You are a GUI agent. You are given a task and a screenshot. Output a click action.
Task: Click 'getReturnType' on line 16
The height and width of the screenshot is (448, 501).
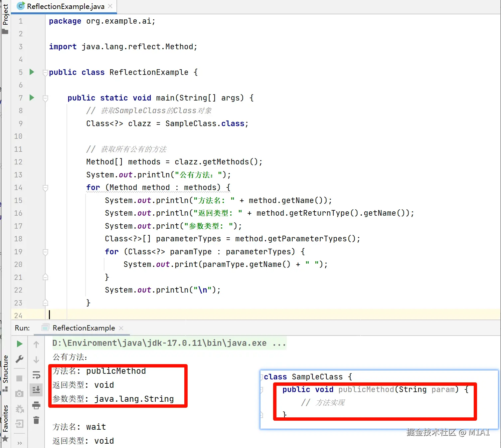pos(319,213)
